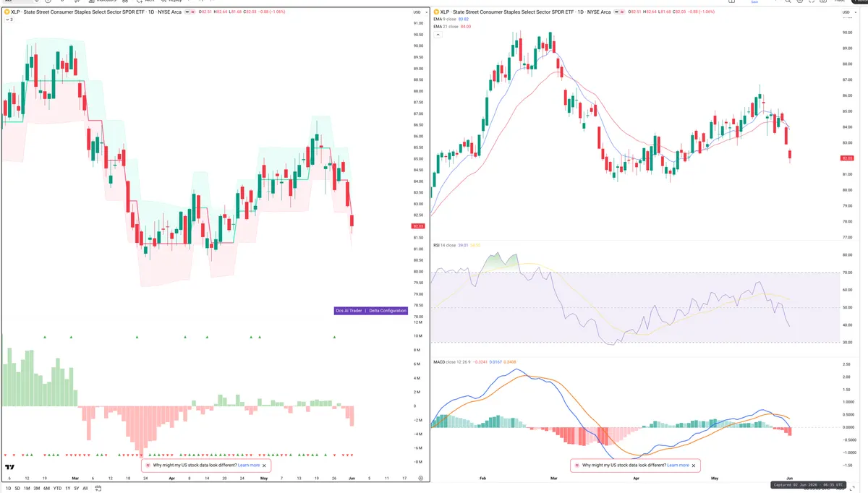The width and height of the screenshot is (868, 493).
Task: Click the red 82.03 price label on left chart
Action: point(417,226)
